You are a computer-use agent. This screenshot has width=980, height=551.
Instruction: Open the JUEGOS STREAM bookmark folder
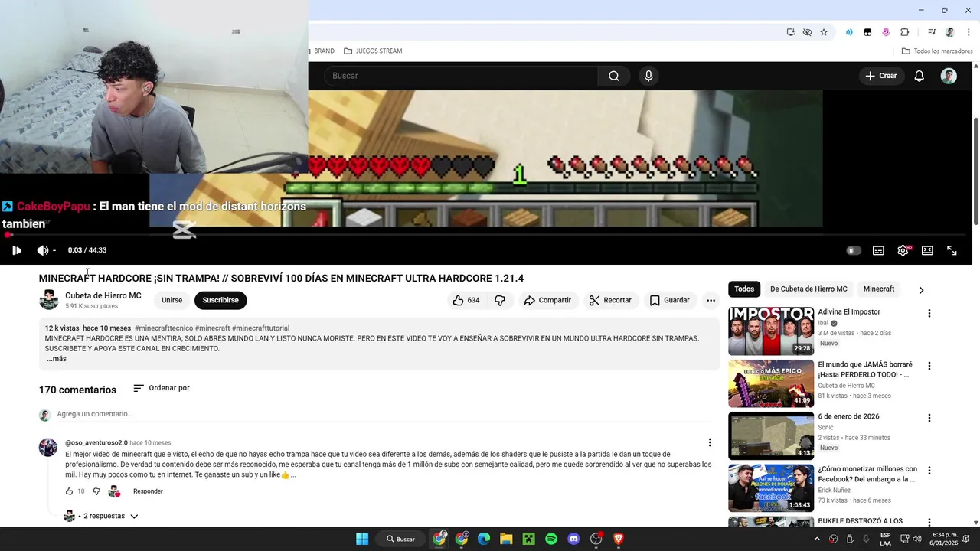tap(373, 51)
